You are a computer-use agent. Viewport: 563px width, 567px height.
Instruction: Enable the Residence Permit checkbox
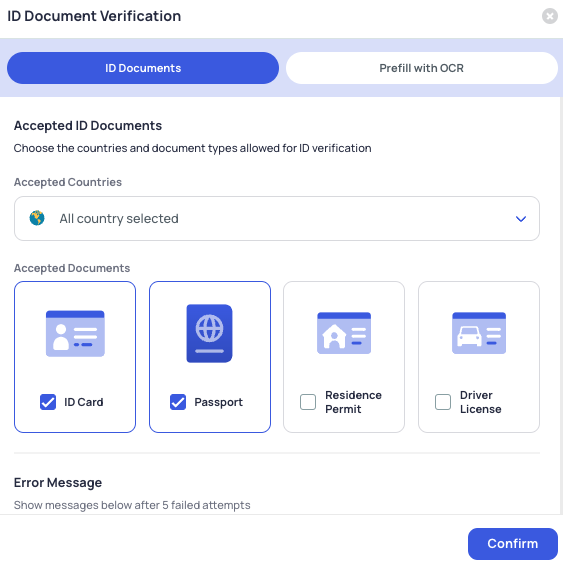[x=308, y=402]
